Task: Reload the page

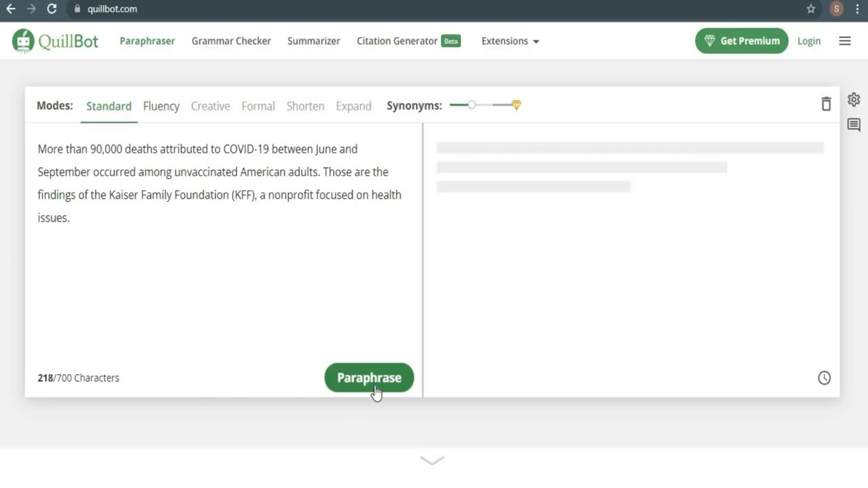Action: point(52,9)
